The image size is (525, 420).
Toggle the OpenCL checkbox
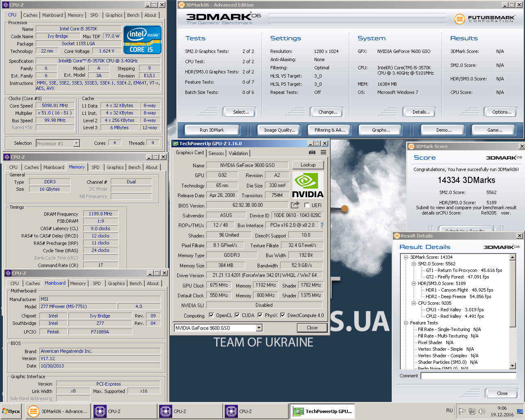(211, 315)
